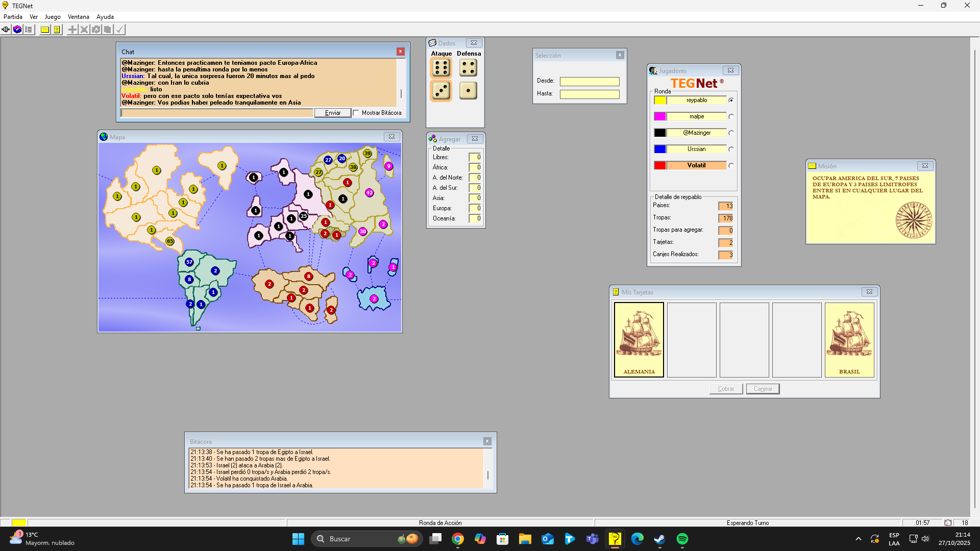Click the crossed-swords attack toolbar icon
Screen dimensions: 980x551
pyautogui.click(x=84, y=30)
